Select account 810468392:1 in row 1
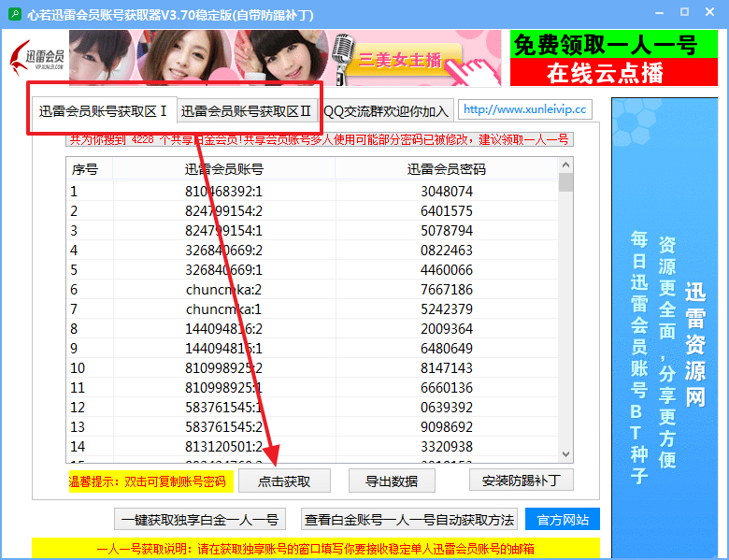Image resolution: width=729 pixels, height=560 pixels. (223, 191)
